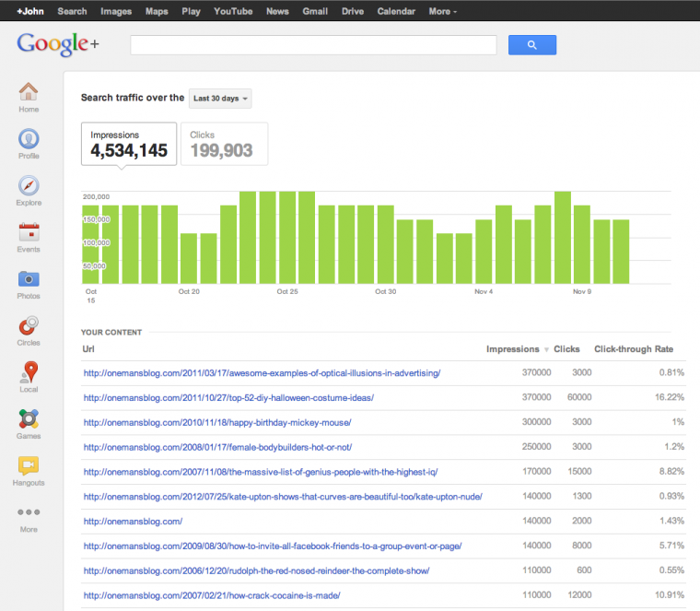Open Images in the top bar
Image resolution: width=700 pixels, height=611 pixels.
point(116,11)
